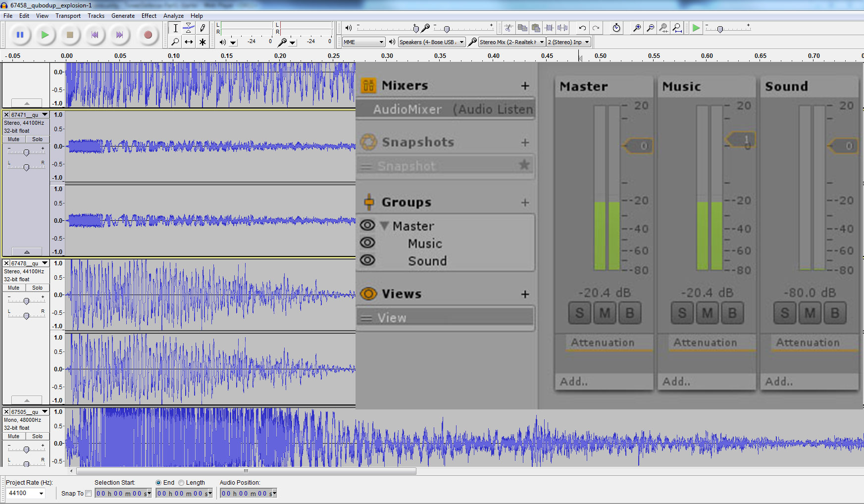Toggle visibility eye for Music group
864x504 pixels.
[367, 243]
